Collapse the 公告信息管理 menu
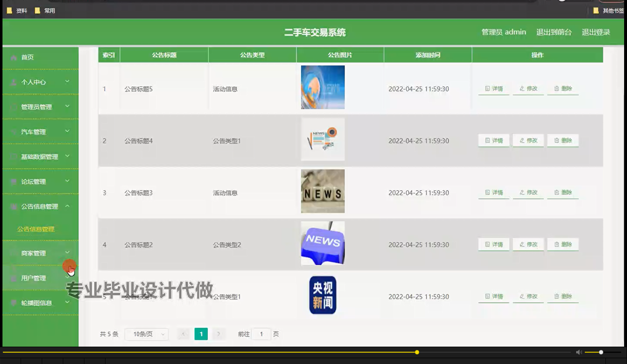 pos(68,206)
